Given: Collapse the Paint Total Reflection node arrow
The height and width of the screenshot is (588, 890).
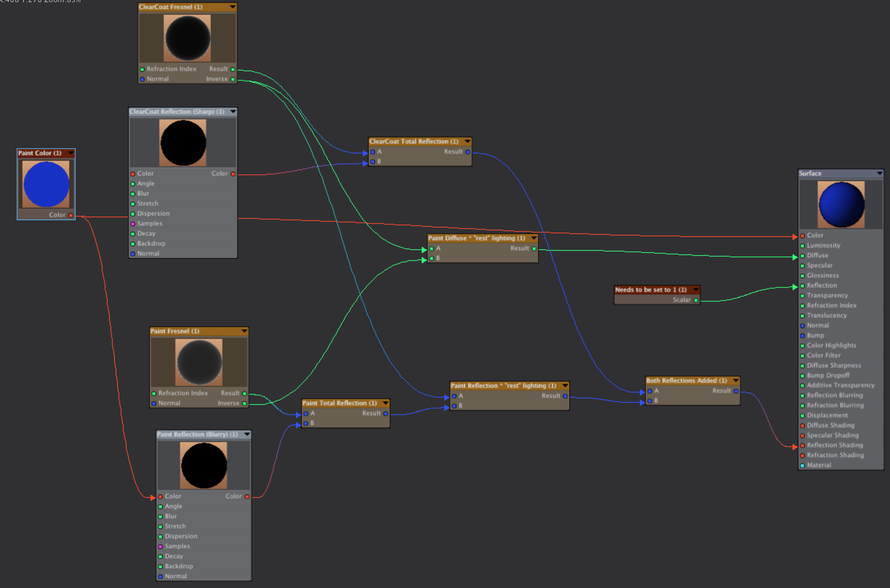Looking at the screenshot, I should tap(385, 403).
